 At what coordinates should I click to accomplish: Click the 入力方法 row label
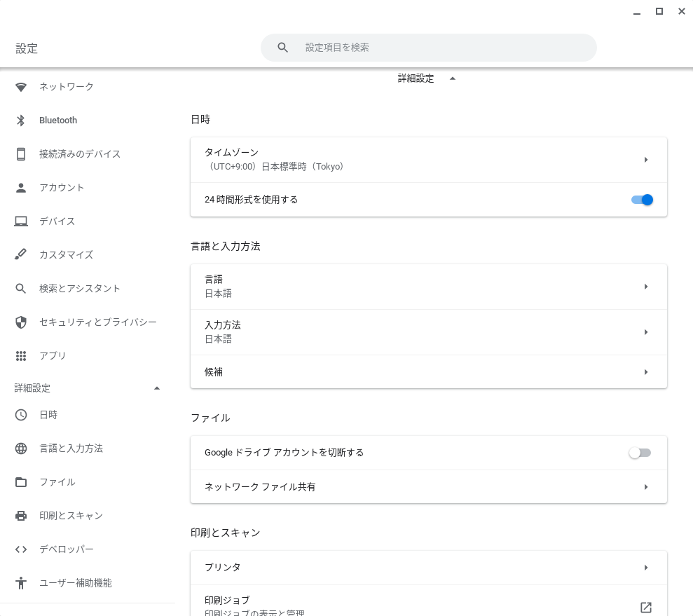(x=222, y=325)
